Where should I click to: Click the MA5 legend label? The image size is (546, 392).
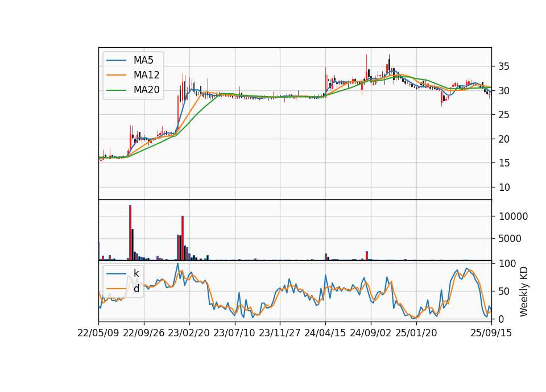click(x=143, y=60)
